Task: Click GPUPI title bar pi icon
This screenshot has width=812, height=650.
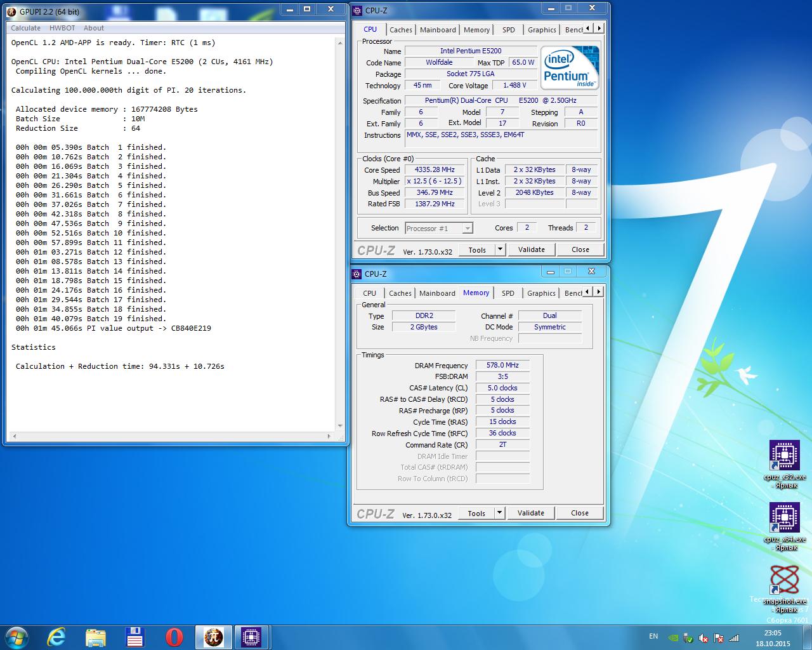Action: pyautogui.click(x=11, y=11)
